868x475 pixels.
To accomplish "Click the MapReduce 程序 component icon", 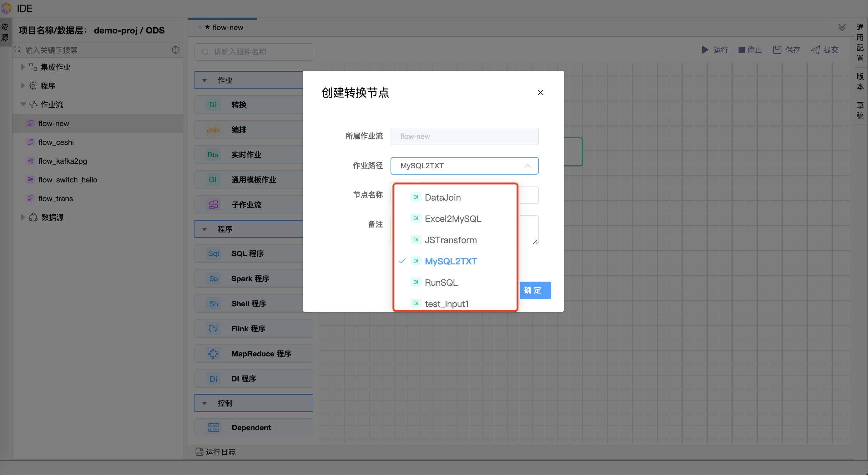I will point(213,354).
